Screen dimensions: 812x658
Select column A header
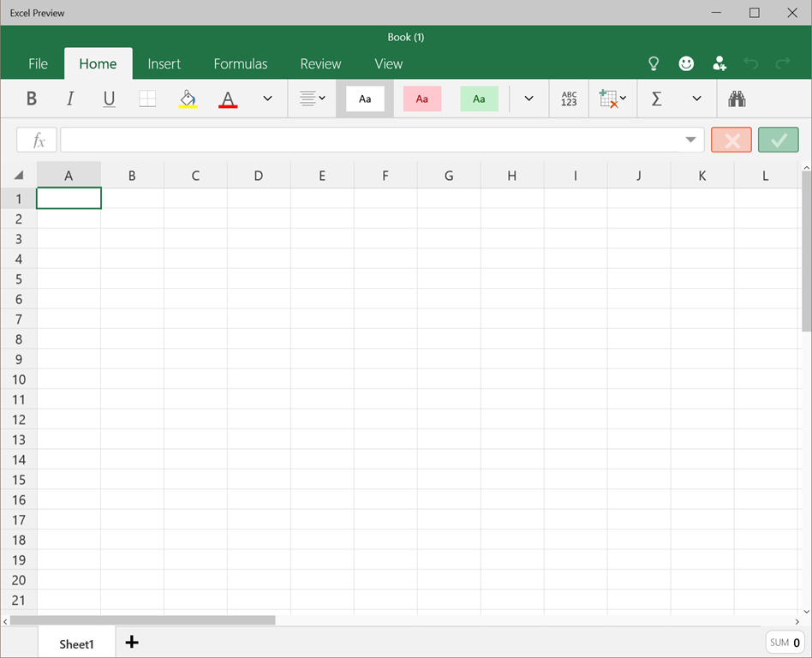(69, 176)
